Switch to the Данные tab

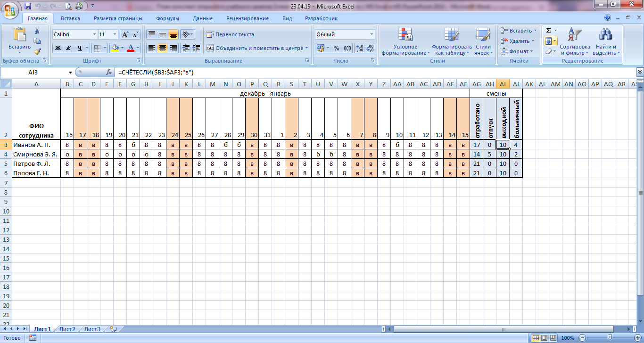[x=202, y=18]
